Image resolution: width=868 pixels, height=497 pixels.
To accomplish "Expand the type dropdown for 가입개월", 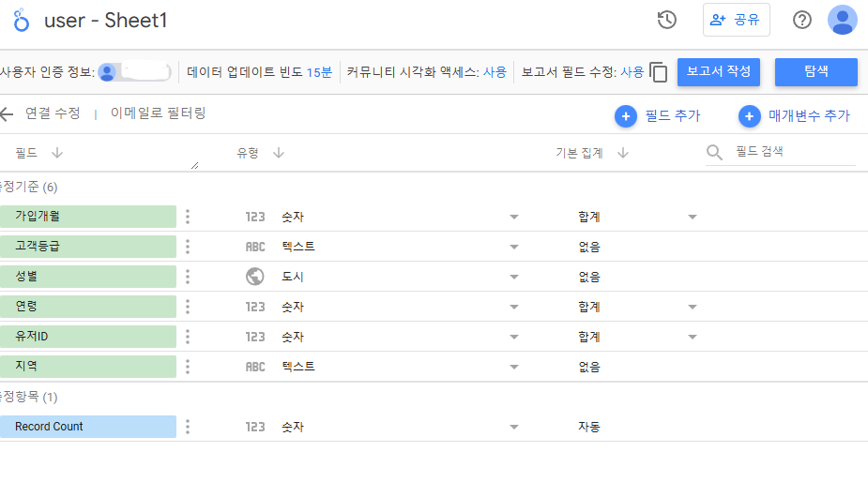I will pos(513,217).
